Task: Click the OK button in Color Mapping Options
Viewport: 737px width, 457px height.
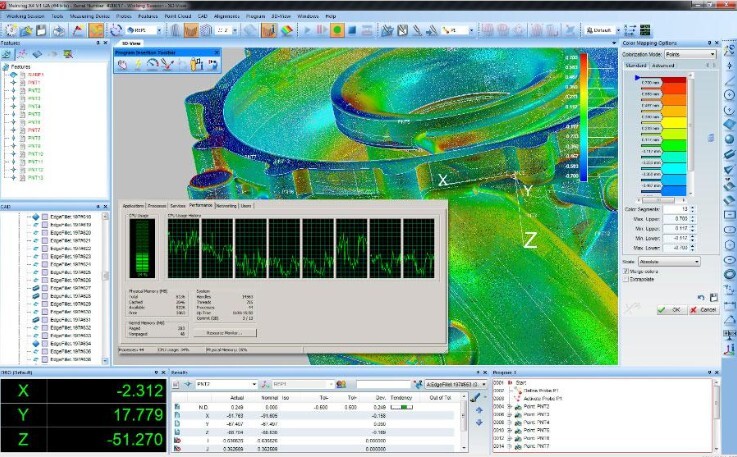Action: [x=672, y=309]
